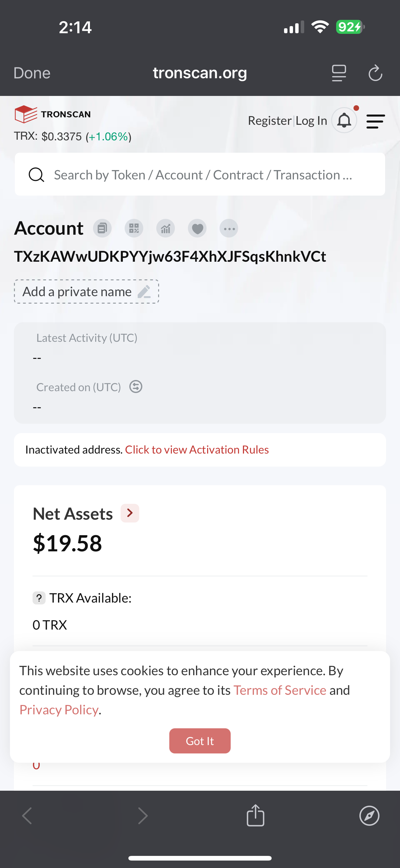Focus the token/account search field
This screenshot has height=868, width=400.
point(200,174)
